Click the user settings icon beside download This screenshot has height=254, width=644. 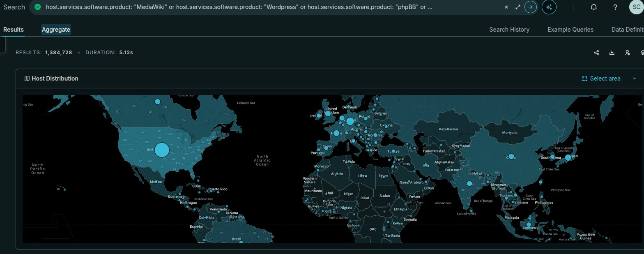click(627, 53)
